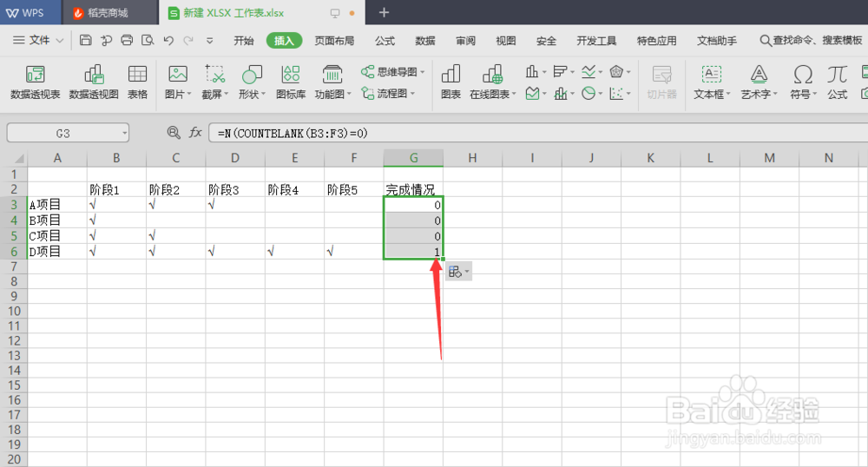868x467 pixels.
Task: Select cell B2 阶段1
Action: (x=116, y=189)
